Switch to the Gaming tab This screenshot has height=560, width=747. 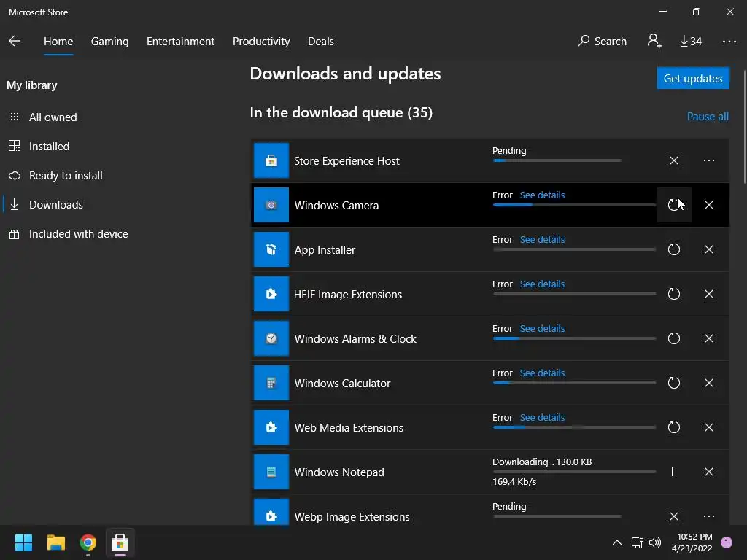click(109, 42)
